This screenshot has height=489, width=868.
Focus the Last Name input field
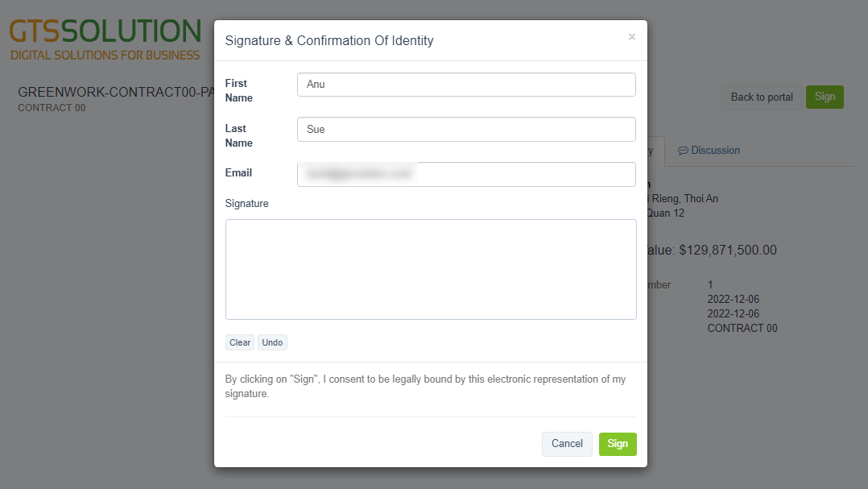coord(466,129)
